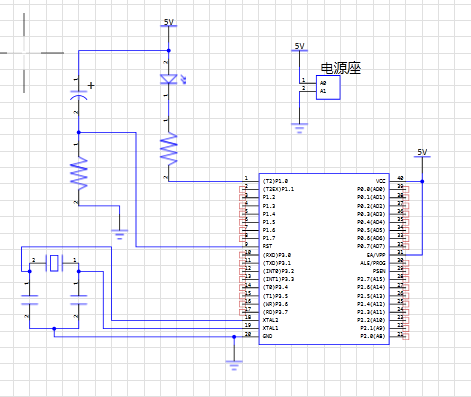
Task: Select the resistor below the LED
Action: point(169,148)
